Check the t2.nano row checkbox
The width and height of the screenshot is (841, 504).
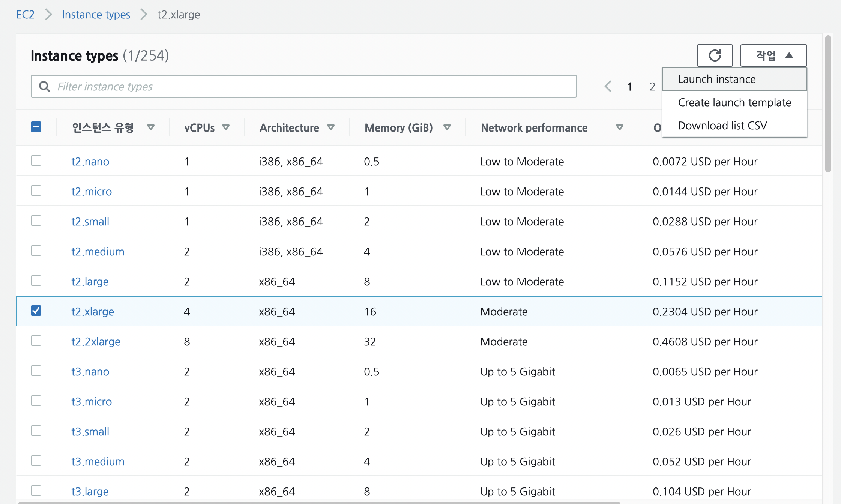pyautogui.click(x=36, y=161)
